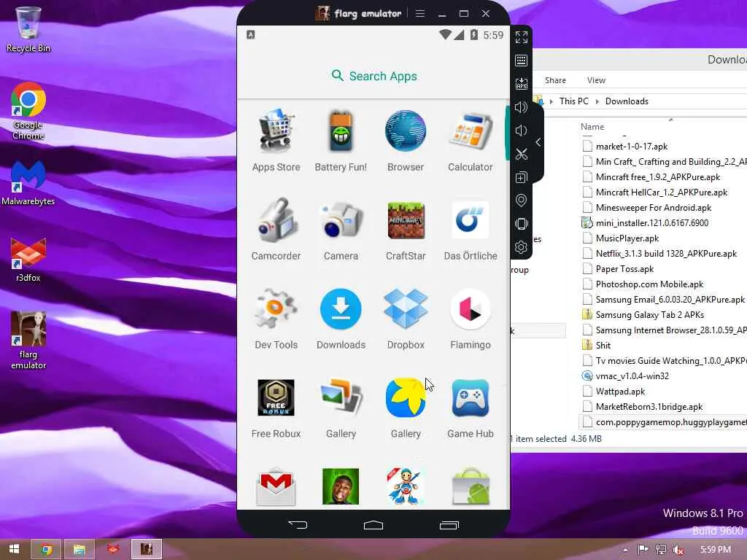Open the emulator keyboard mapping icon

(x=521, y=61)
